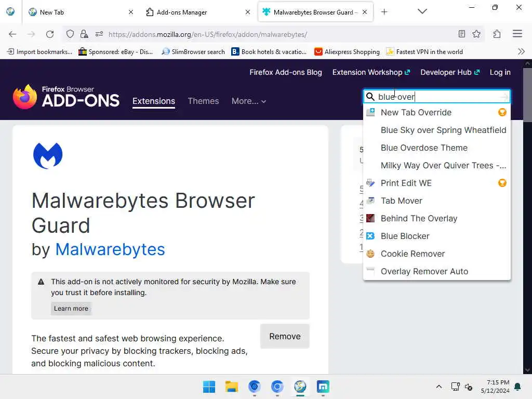
Task: Click the Learn more button
Action: (x=71, y=309)
